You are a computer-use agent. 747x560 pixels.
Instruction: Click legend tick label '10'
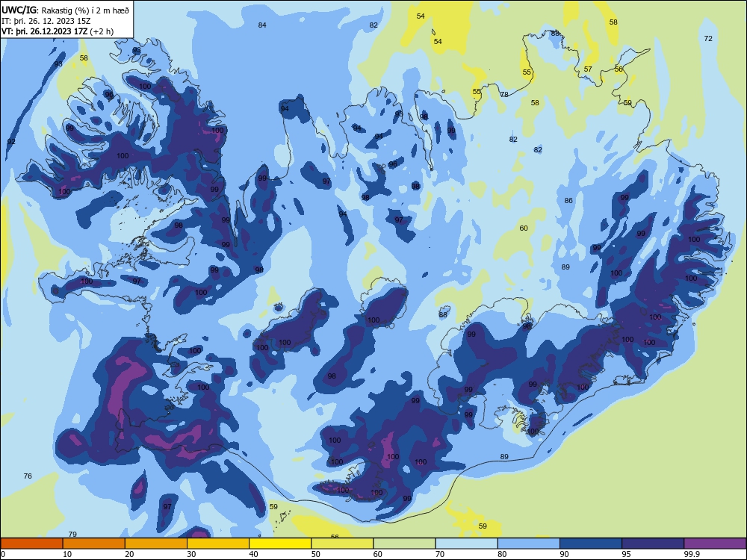click(67, 554)
